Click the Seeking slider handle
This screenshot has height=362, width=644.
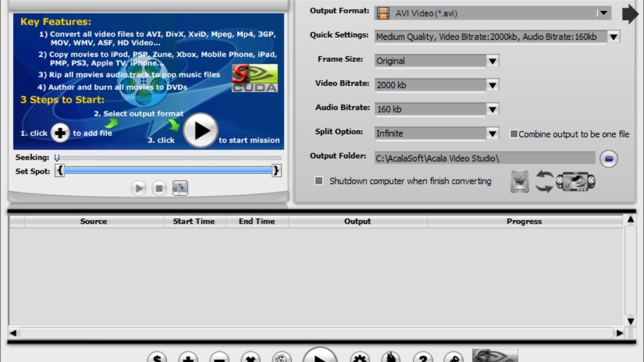57,158
